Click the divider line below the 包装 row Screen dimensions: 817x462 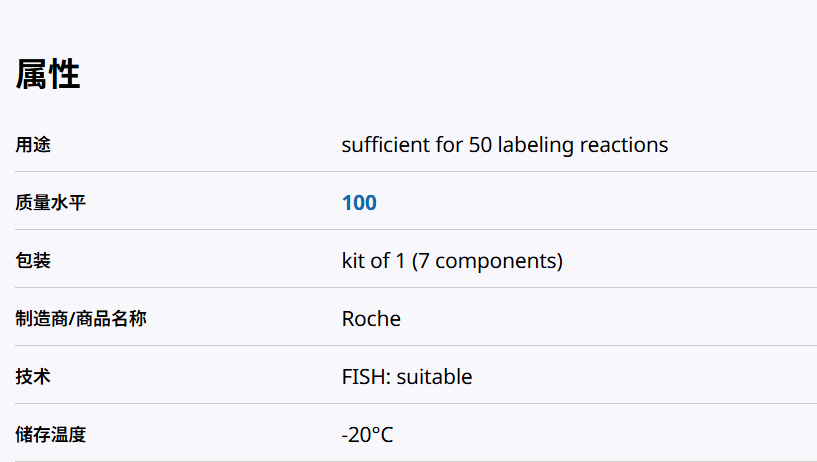click(x=408, y=288)
